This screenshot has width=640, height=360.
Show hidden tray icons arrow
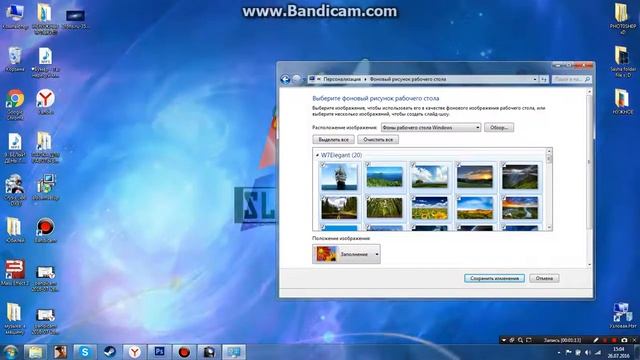[558, 352]
